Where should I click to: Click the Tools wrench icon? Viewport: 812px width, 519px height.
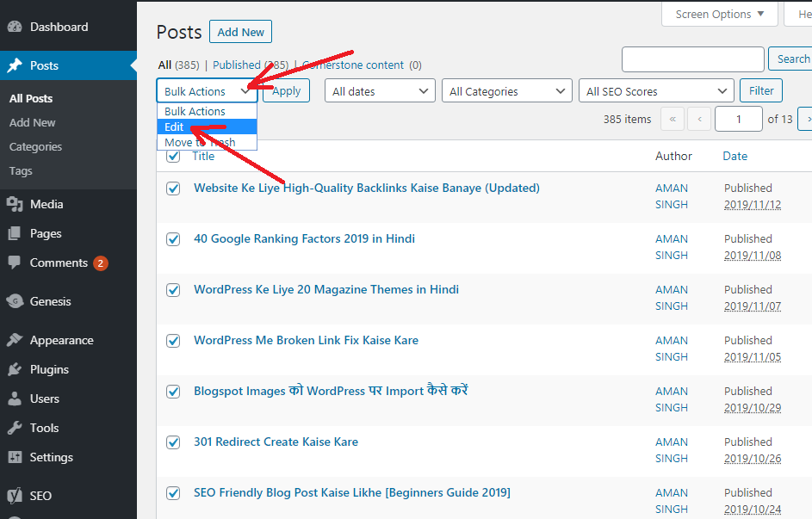coord(15,428)
